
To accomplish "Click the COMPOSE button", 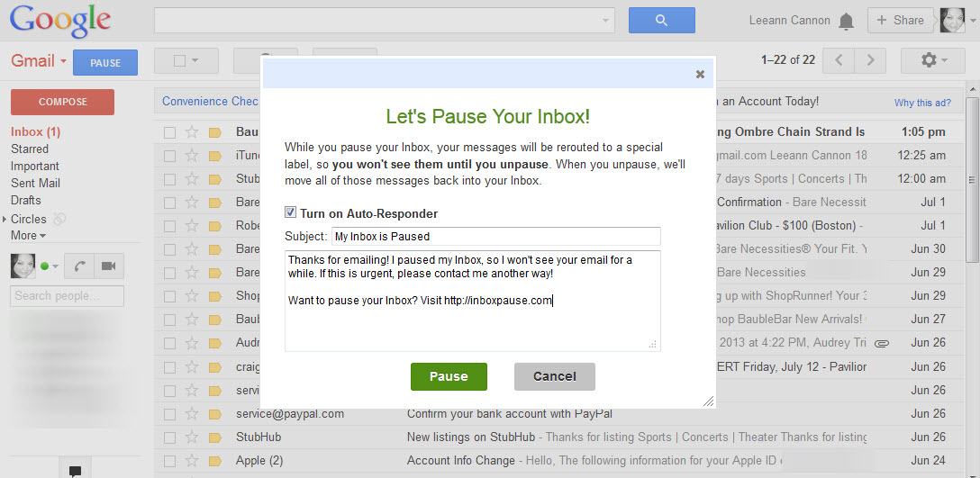I will [62, 102].
